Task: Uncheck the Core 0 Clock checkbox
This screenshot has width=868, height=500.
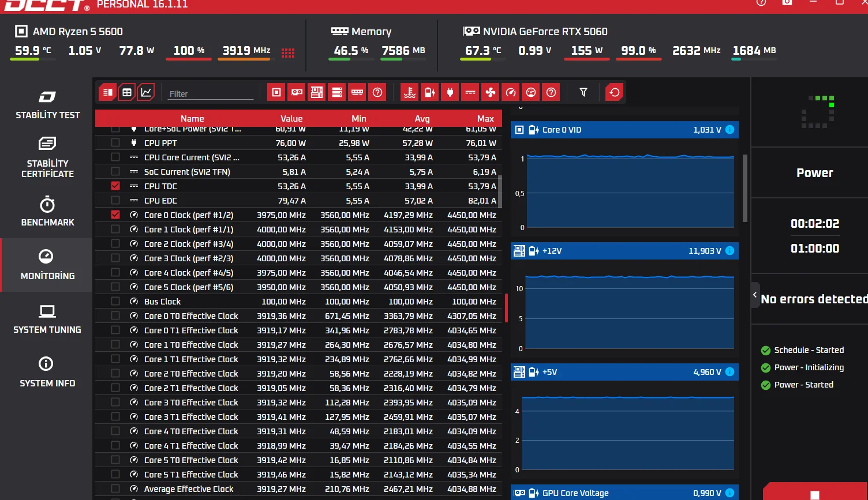Action: click(x=115, y=215)
